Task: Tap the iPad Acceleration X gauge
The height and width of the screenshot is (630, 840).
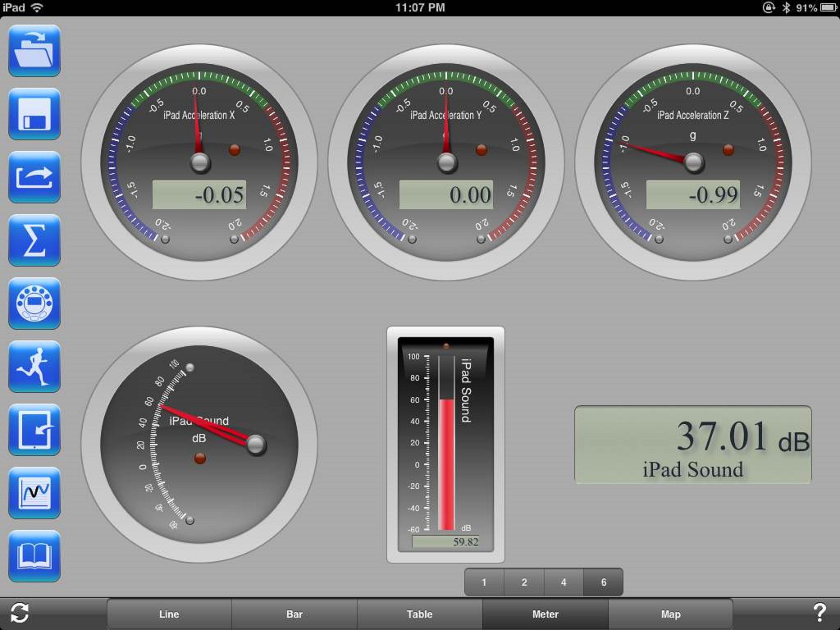Action: [x=199, y=163]
